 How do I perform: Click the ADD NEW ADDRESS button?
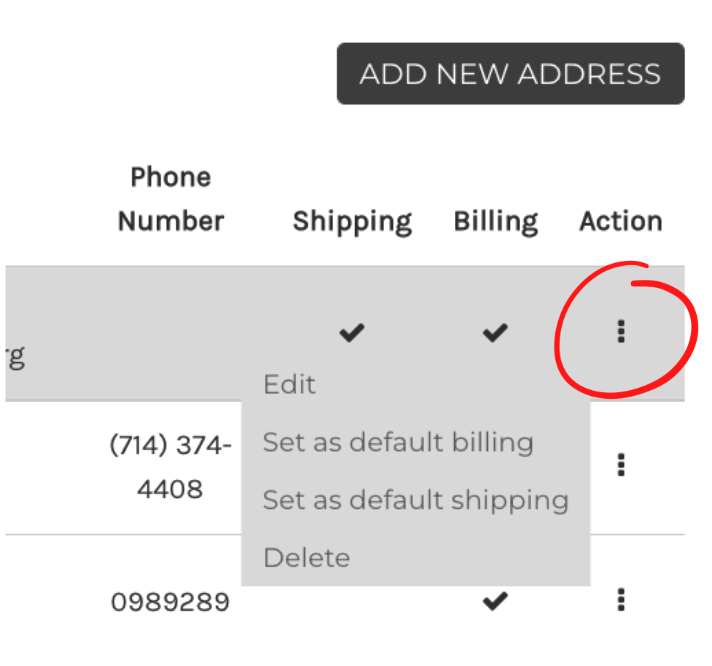click(x=510, y=74)
